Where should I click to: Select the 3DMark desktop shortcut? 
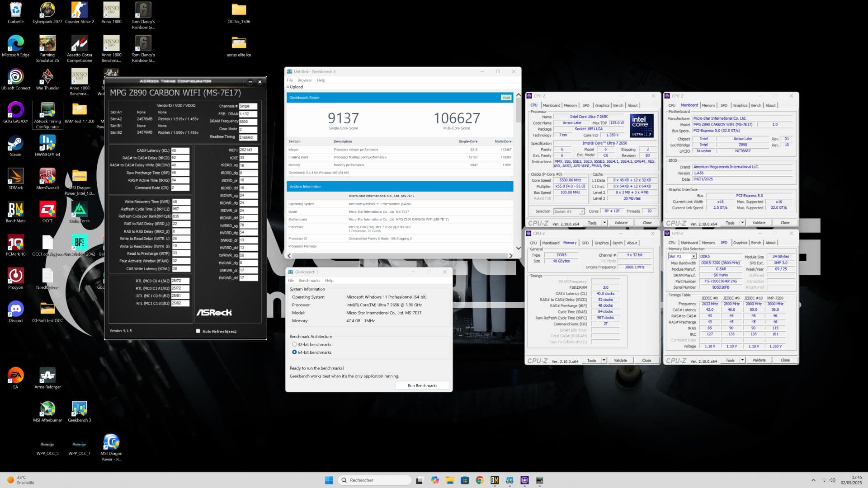[15, 179]
